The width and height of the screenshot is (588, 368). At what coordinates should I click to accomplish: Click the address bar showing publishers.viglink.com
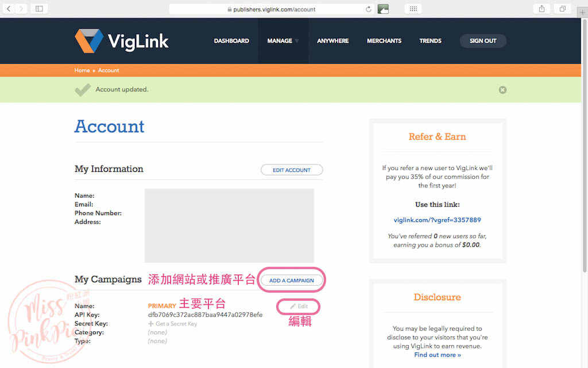[x=272, y=9]
